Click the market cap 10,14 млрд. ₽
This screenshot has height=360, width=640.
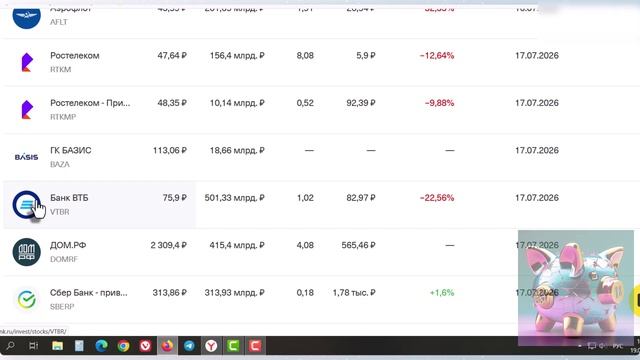[237, 103]
